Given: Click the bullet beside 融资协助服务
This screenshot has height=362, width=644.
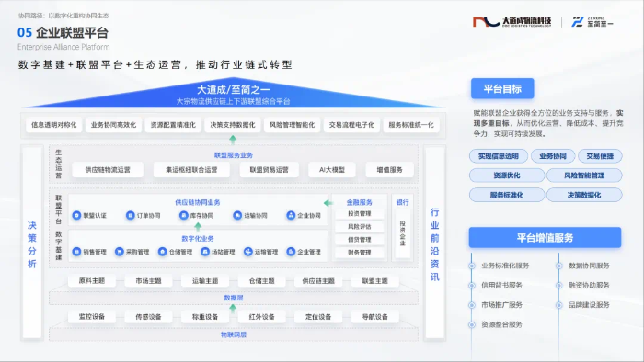Looking at the screenshot, I should coord(559,286).
